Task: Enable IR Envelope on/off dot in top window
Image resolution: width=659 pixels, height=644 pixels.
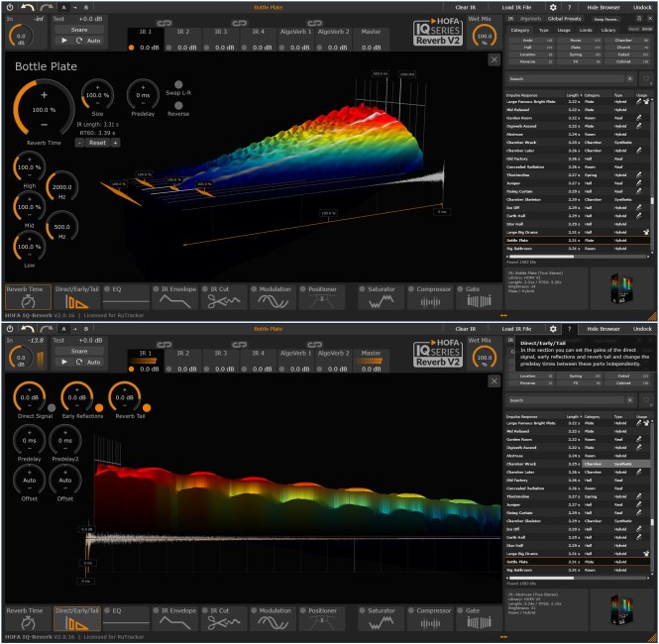Action: click(156, 289)
